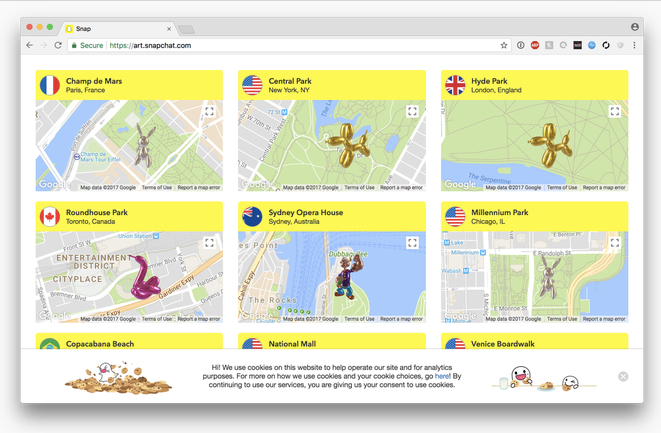Open Terms of Use on the Central Park map
661x433 pixels.
point(360,188)
